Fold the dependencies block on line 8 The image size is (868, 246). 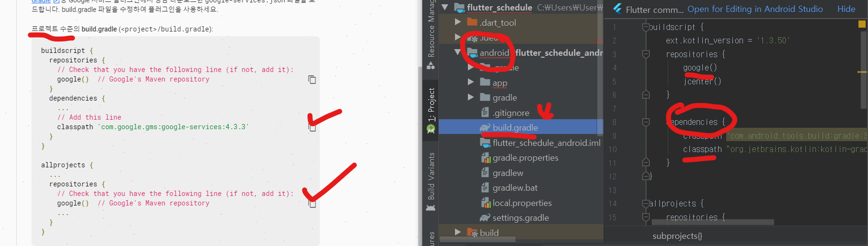click(x=646, y=122)
